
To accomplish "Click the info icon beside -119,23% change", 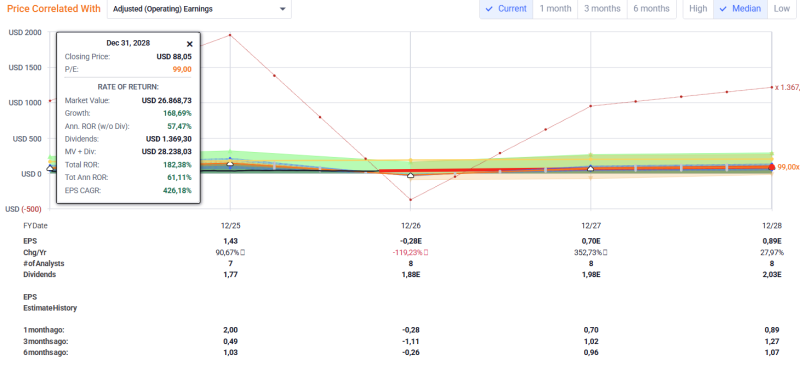I will point(426,252).
